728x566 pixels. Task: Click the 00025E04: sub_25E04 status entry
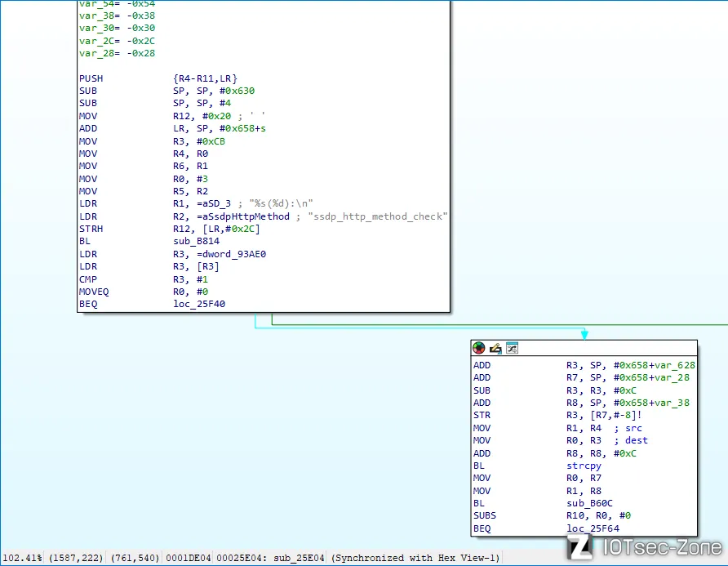(270, 558)
